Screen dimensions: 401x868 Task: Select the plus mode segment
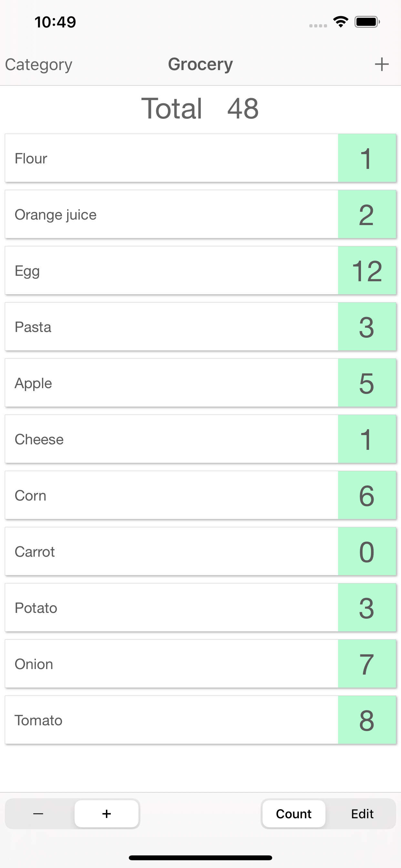pyautogui.click(x=107, y=814)
